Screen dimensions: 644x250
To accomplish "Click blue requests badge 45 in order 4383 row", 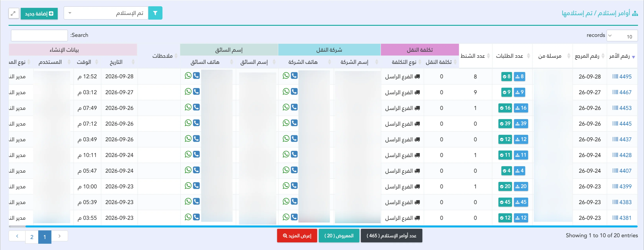I will 521,202.
